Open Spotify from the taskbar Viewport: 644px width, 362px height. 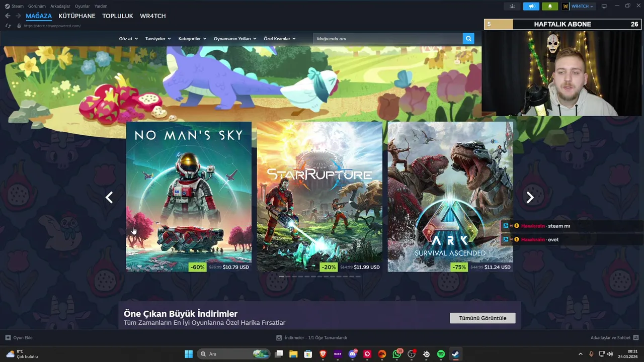pyautogui.click(x=441, y=354)
